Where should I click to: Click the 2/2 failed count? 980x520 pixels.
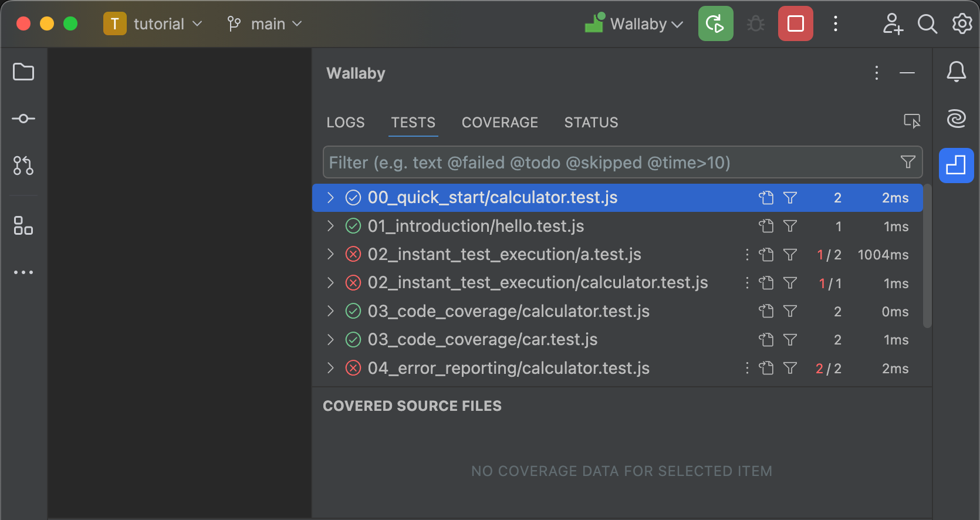click(829, 369)
